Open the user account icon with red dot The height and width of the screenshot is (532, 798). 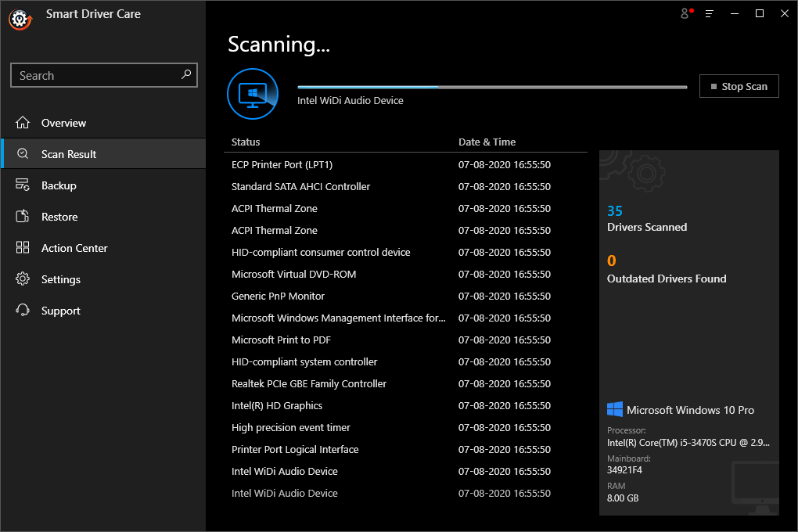(x=686, y=13)
